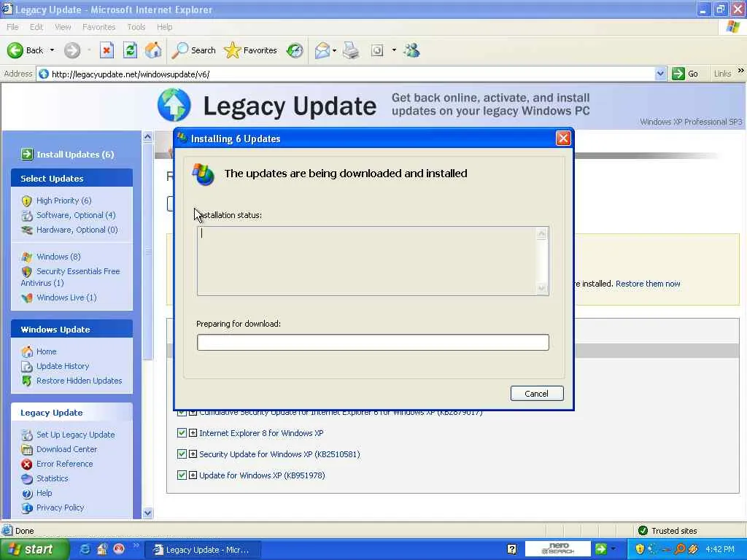Close the Installing 6 Updates dialog
This screenshot has width=747, height=560.
coord(563,138)
